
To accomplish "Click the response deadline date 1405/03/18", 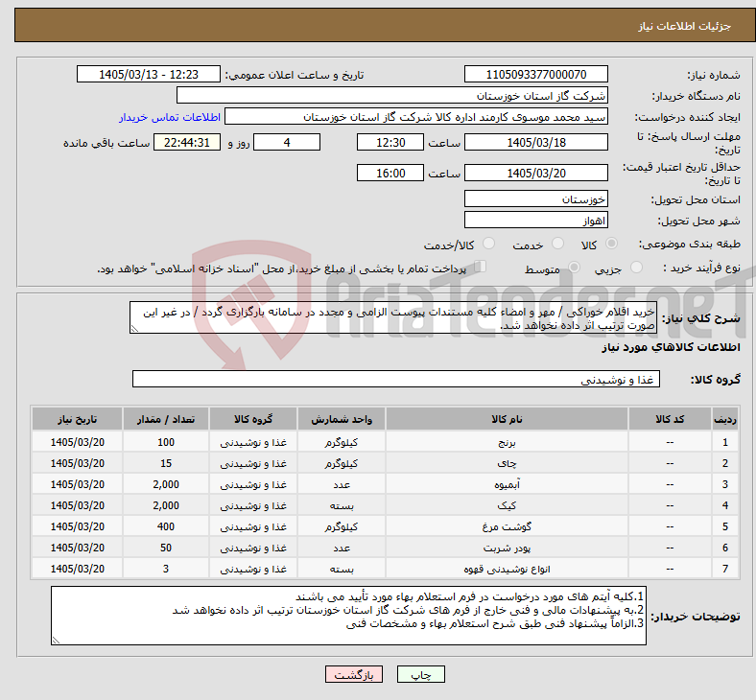I will coord(535,142).
